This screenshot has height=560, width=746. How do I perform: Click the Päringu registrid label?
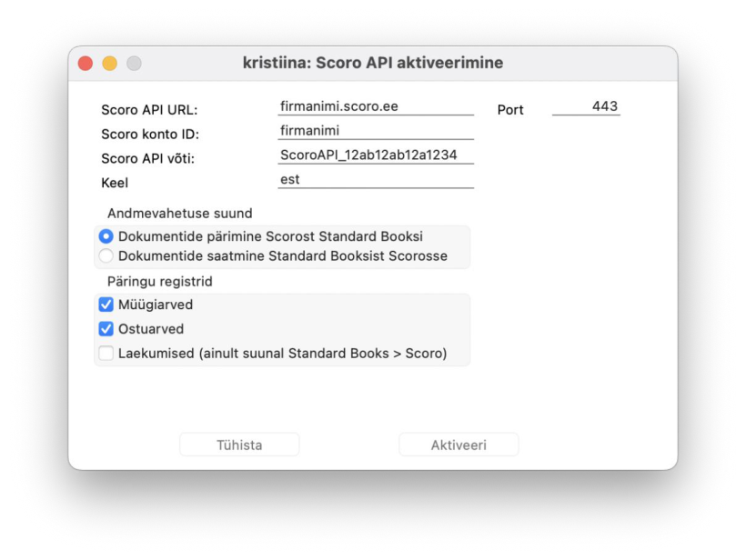click(160, 282)
